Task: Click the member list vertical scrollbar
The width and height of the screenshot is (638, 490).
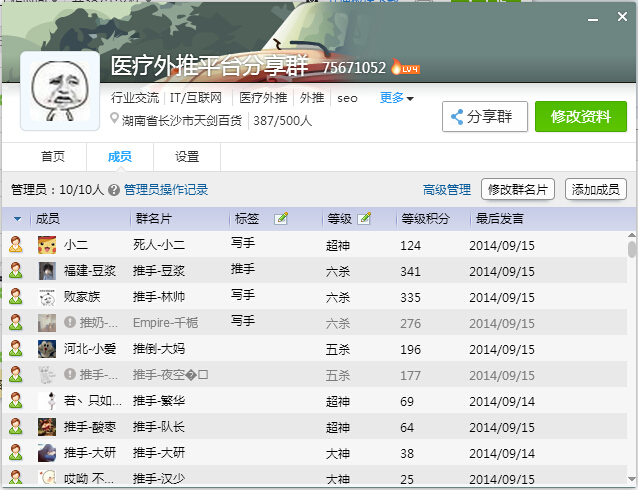Action: pos(631,250)
